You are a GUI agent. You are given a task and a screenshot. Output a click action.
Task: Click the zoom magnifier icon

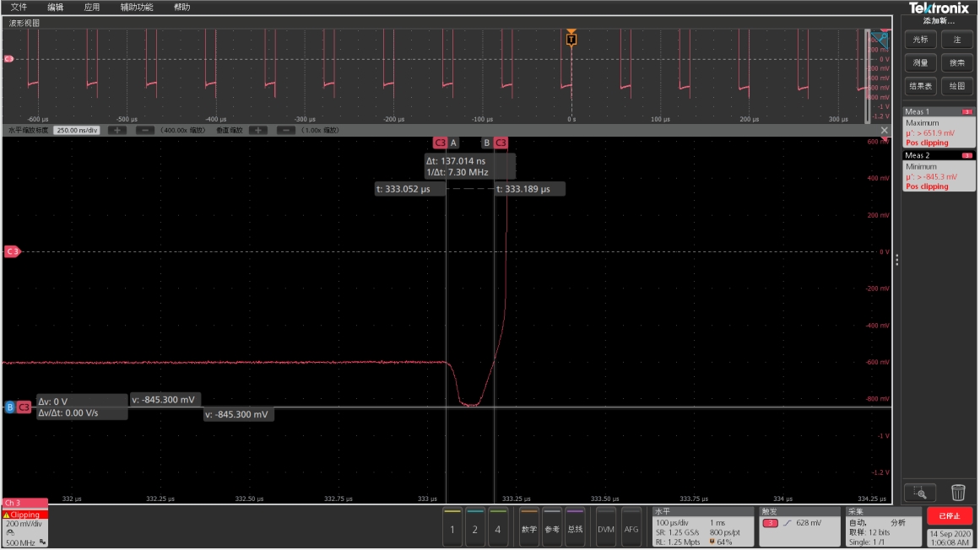(920, 493)
